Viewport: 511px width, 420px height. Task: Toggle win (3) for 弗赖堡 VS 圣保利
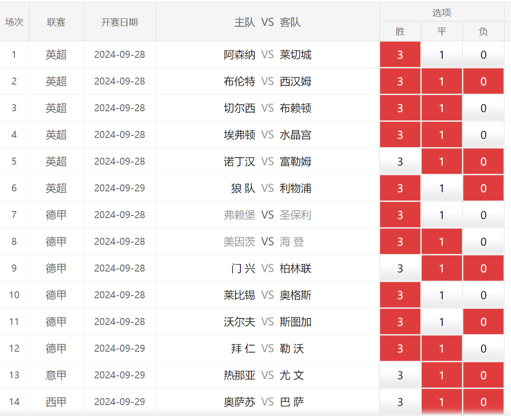400,215
